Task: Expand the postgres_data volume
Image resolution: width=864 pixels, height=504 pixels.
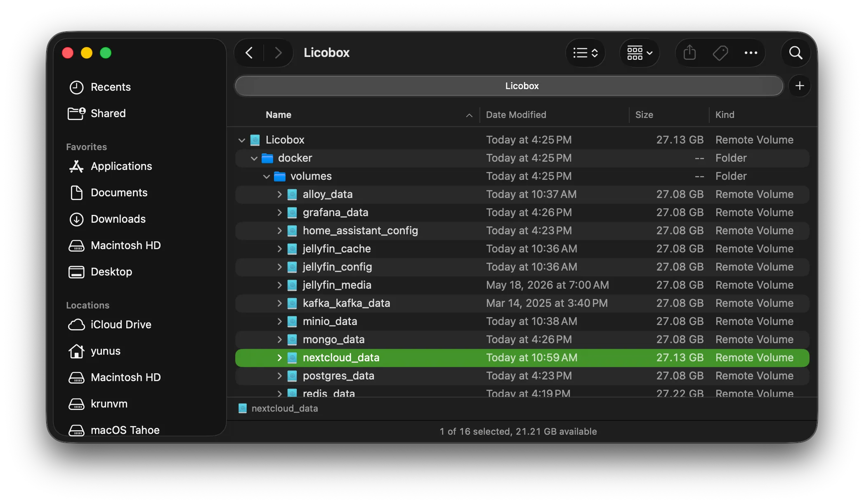Action: (279, 376)
